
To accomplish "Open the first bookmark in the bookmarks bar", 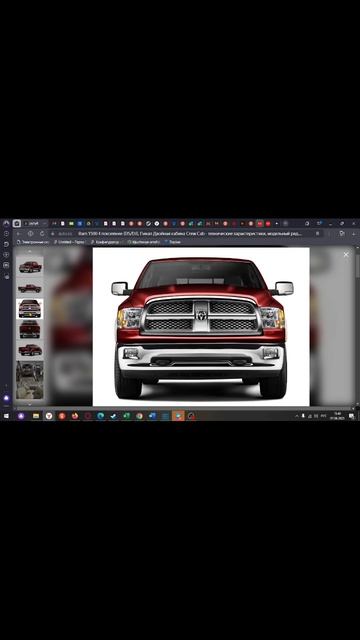I will pos(32,242).
